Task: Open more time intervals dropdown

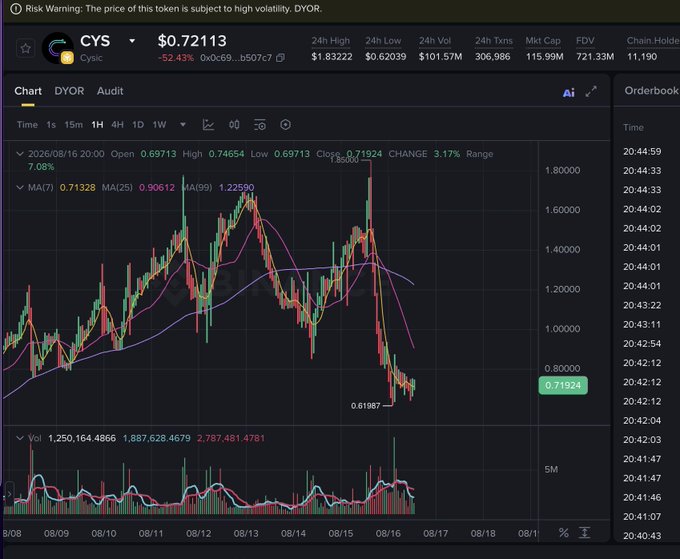Action: tap(183, 125)
